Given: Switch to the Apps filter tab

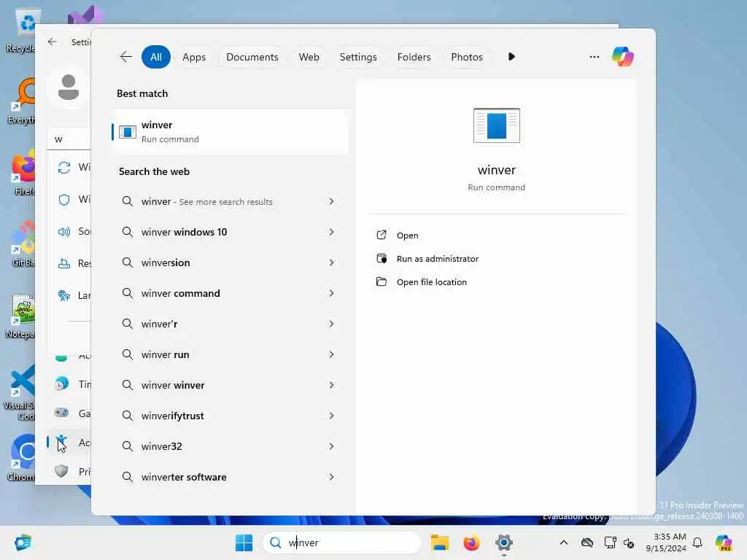Looking at the screenshot, I should [194, 57].
